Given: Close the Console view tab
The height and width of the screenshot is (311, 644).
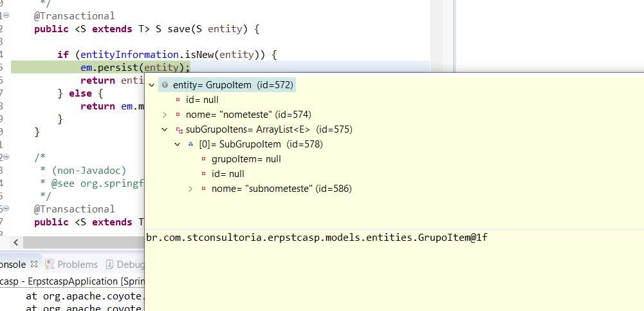Looking at the screenshot, I should (x=34, y=264).
